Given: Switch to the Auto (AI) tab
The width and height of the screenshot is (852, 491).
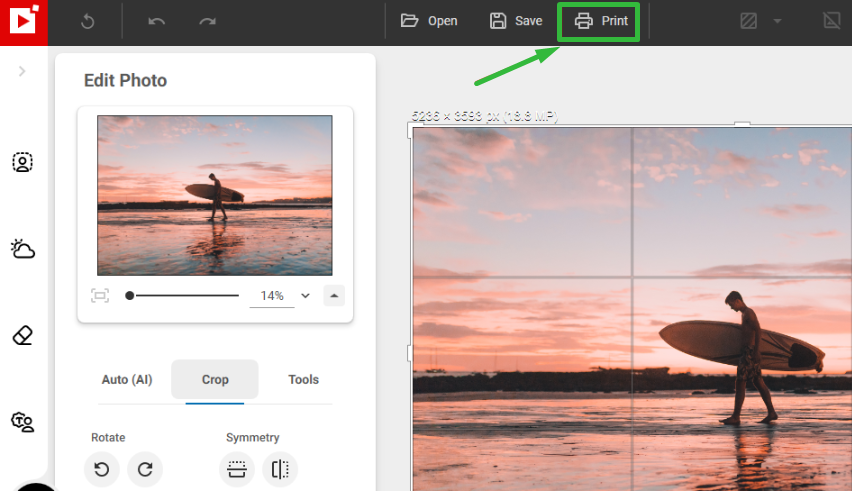Looking at the screenshot, I should pyautogui.click(x=127, y=380).
